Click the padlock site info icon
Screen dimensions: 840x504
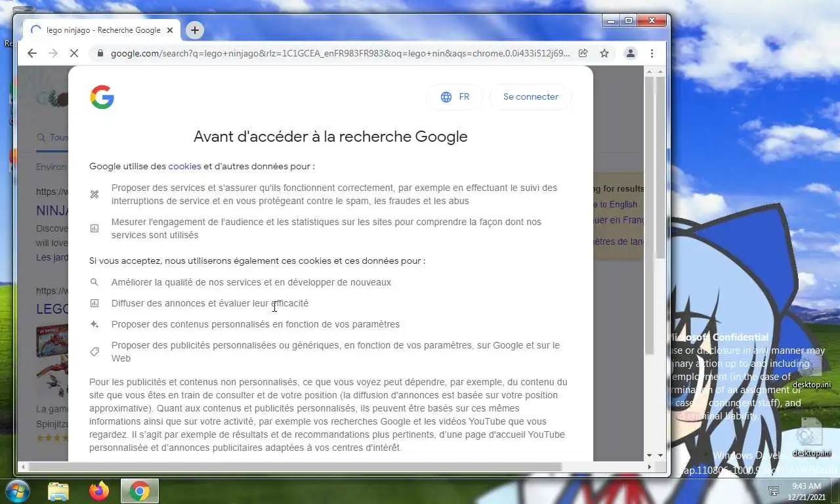[100, 53]
